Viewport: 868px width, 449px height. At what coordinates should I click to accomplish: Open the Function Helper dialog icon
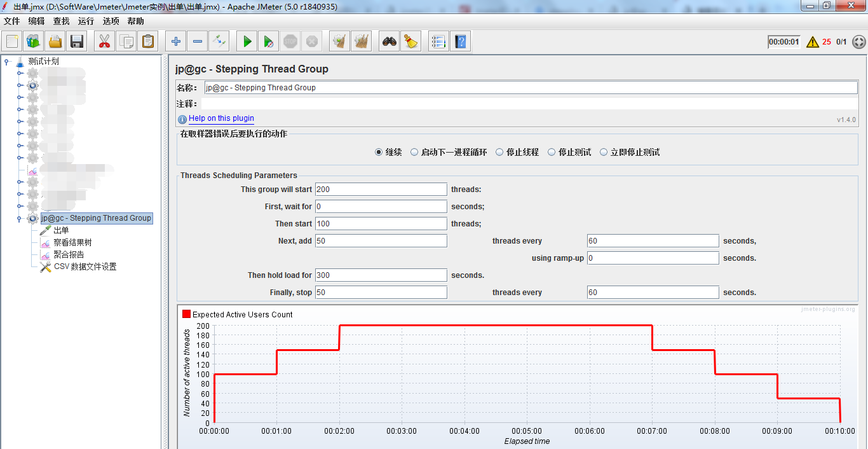[x=438, y=42]
